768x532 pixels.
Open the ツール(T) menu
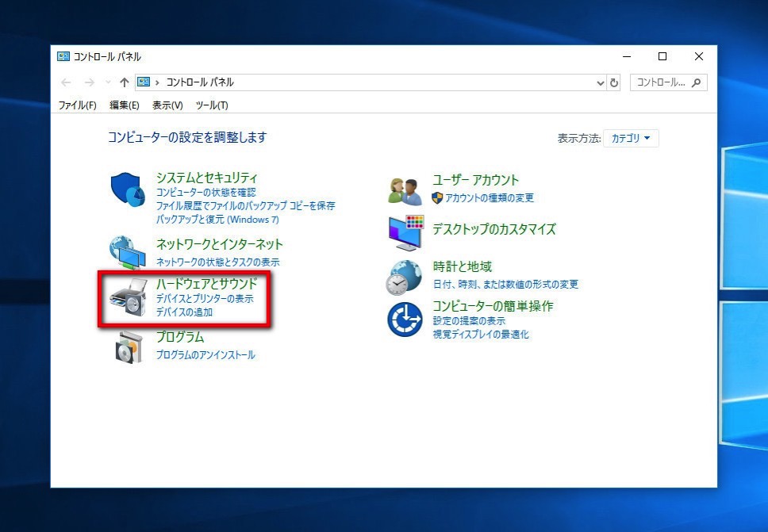[x=211, y=105]
